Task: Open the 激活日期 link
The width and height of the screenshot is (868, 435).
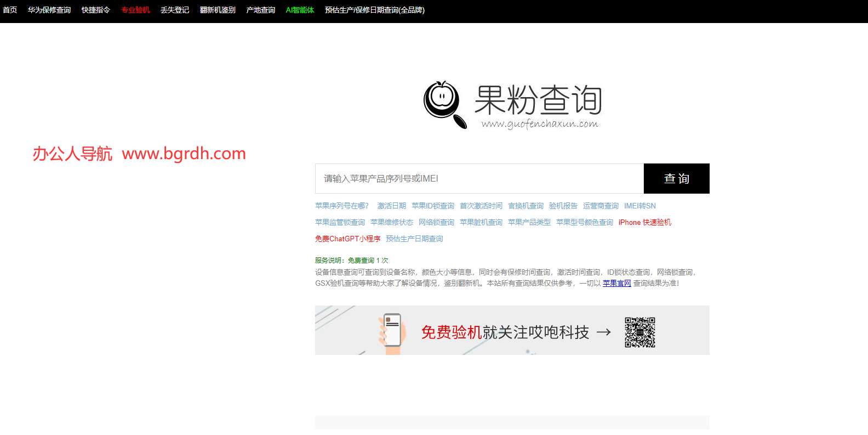Action: (392, 206)
